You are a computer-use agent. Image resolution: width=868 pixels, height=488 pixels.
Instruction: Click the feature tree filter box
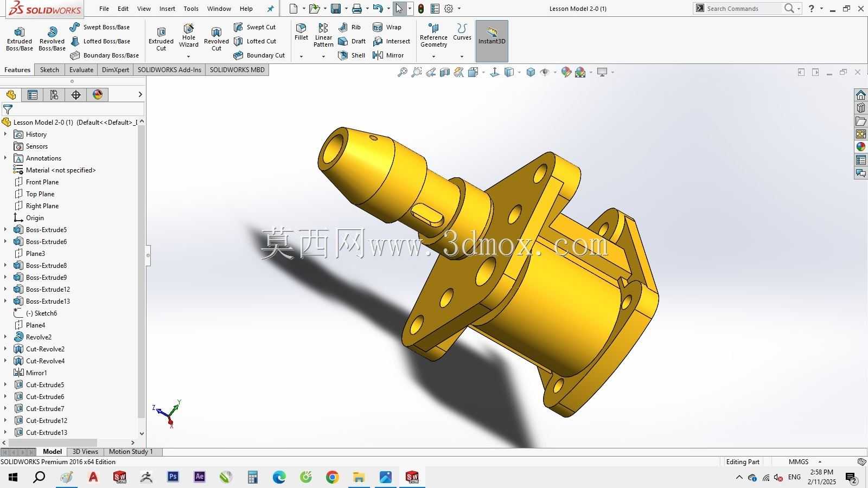point(73,109)
